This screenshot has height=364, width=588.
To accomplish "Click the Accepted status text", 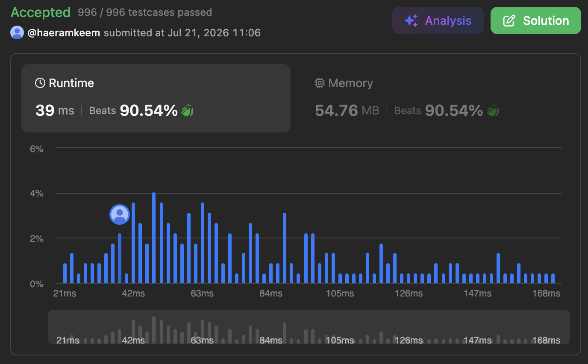I will (x=41, y=12).
